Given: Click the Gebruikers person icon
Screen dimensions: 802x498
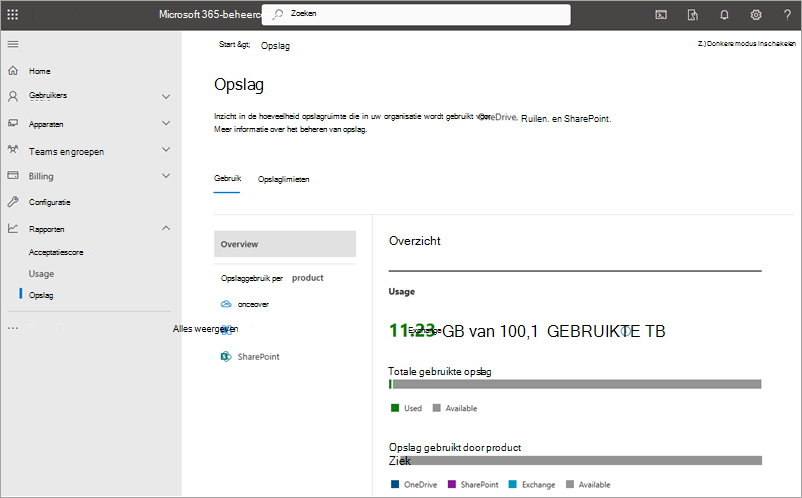Looking at the screenshot, I should tap(13, 96).
